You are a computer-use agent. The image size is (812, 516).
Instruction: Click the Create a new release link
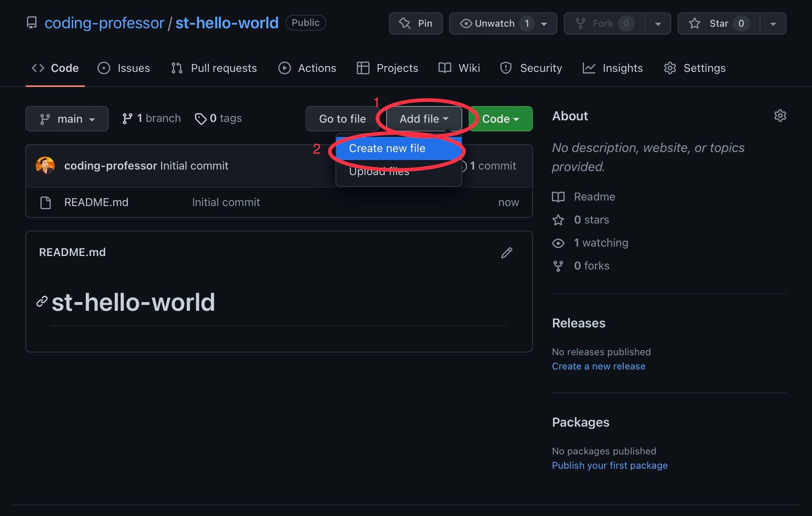coord(598,366)
